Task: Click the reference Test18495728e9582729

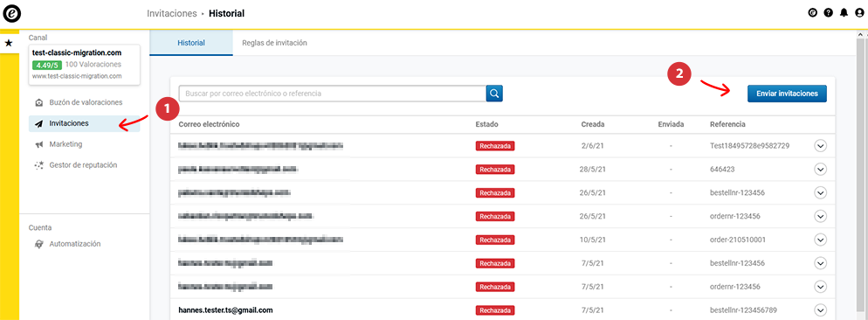Action: click(749, 146)
